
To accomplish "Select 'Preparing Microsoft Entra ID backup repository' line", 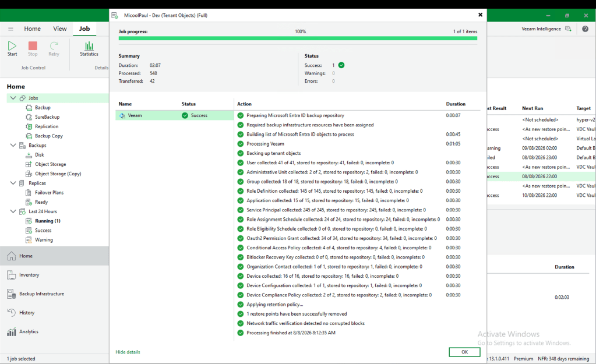I will (x=295, y=115).
